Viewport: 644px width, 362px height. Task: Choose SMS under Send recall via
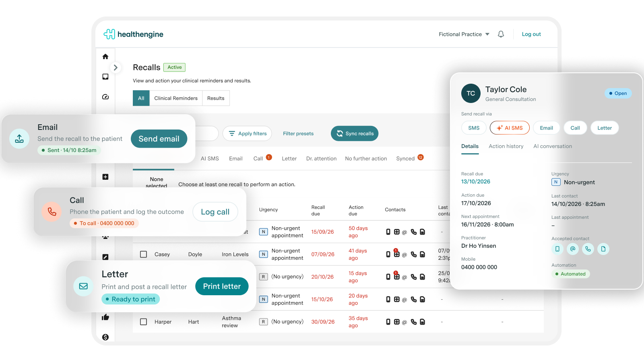click(474, 128)
